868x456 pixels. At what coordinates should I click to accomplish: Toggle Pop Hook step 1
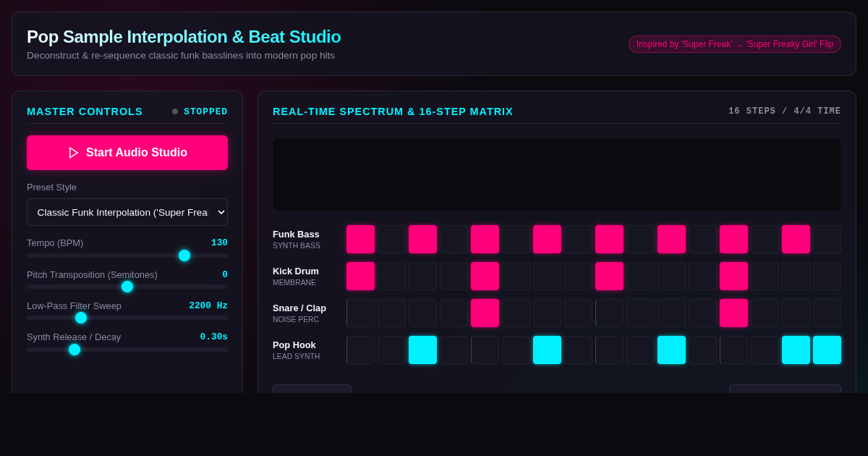click(360, 350)
